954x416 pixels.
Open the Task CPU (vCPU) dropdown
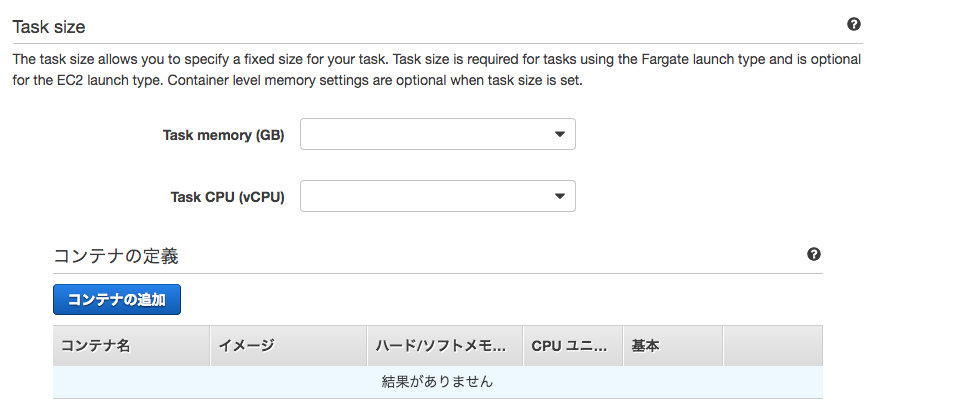(437, 196)
